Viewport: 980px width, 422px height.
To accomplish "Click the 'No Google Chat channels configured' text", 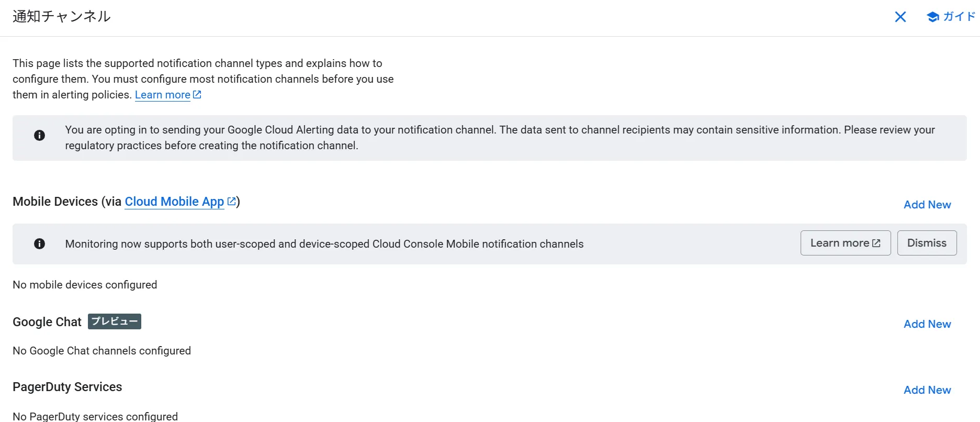I will click(102, 351).
